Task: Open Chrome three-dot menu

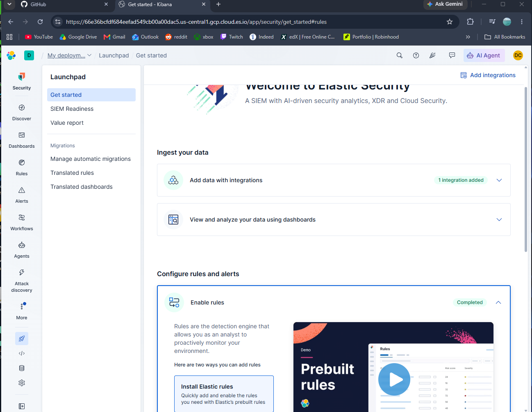Action: [522, 22]
